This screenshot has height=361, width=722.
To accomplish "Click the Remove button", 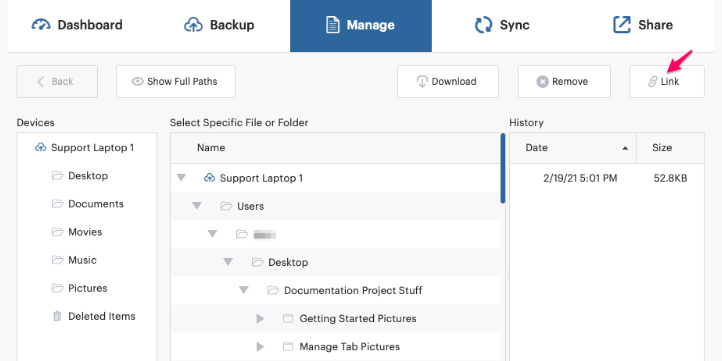I will click(564, 82).
